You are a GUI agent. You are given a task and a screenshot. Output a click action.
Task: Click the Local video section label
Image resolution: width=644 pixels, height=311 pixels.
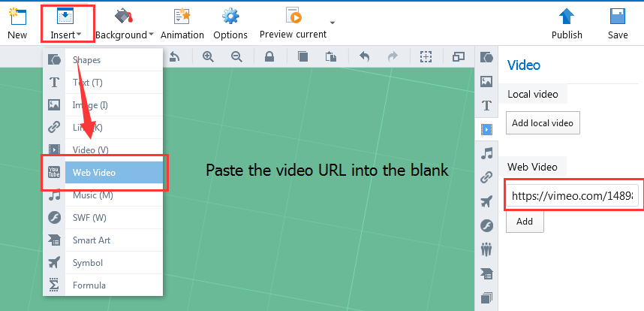pos(533,94)
